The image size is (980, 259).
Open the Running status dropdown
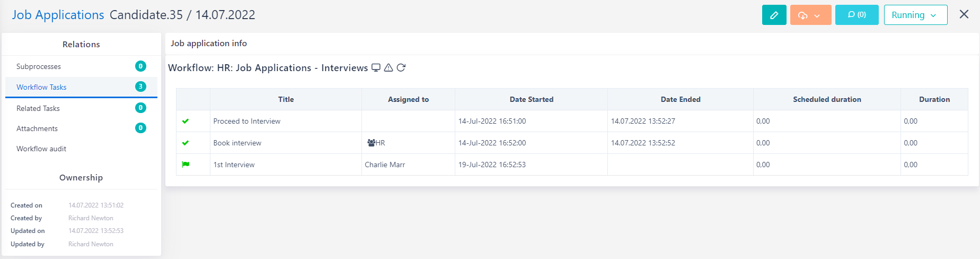click(x=915, y=15)
